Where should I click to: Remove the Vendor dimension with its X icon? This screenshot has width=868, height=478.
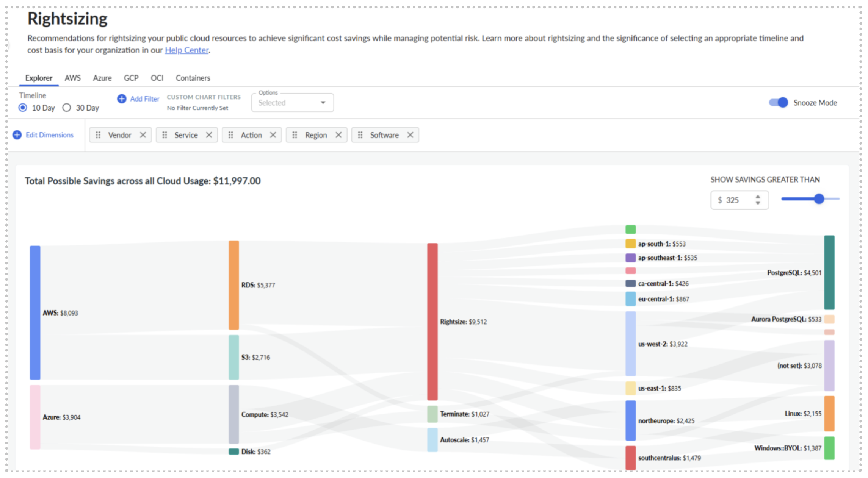[143, 135]
